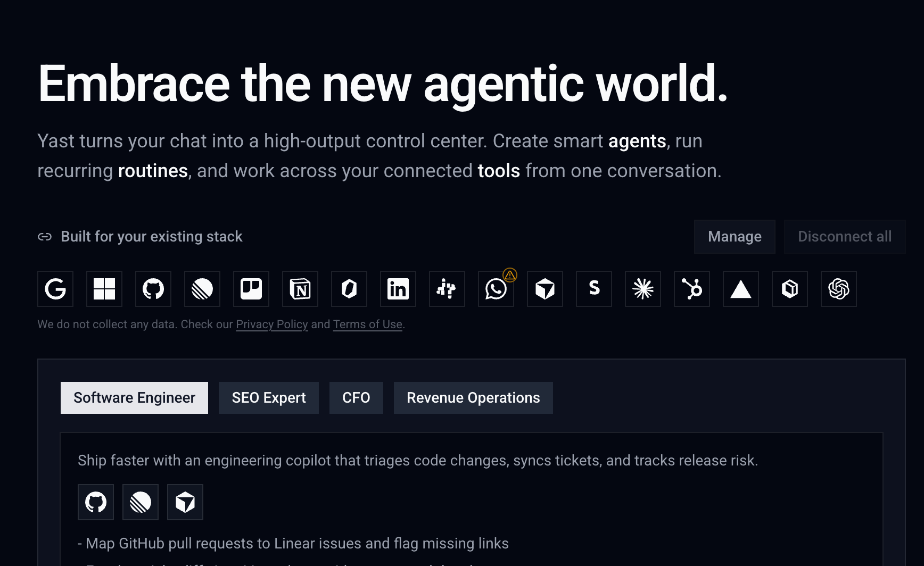Select the CFO tab

(356, 398)
